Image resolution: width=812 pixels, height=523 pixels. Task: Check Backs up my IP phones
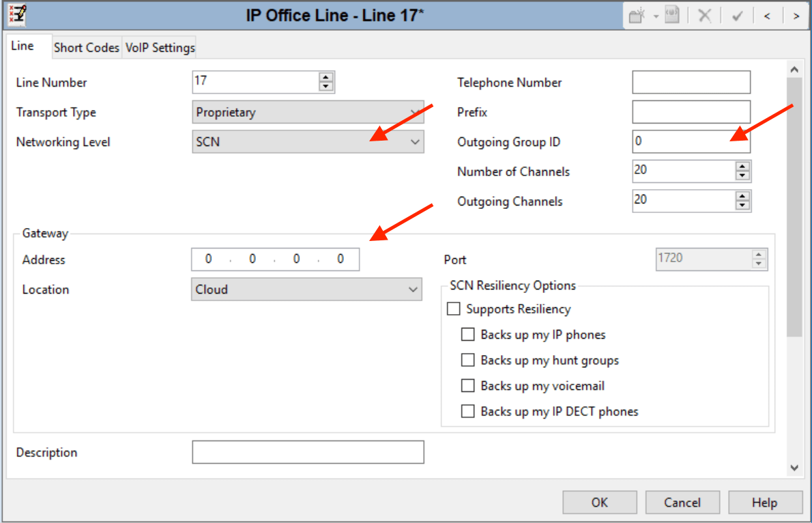467,335
